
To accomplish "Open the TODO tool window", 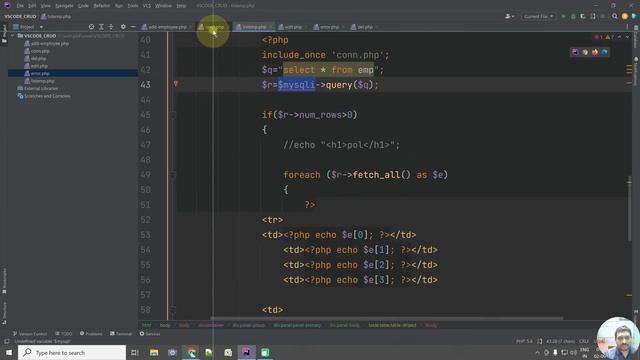I will 63,334.
